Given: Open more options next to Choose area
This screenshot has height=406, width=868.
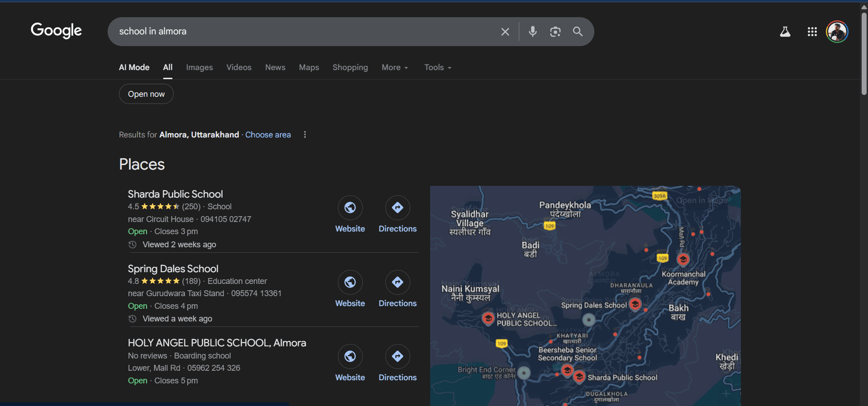Looking at the screenshot, I should pos(305,135).
